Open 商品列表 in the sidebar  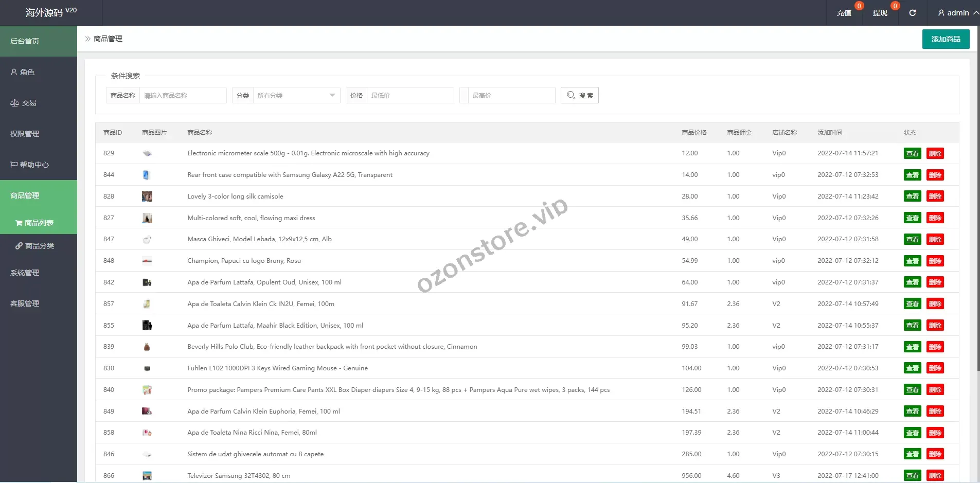(x=39, y=223)
